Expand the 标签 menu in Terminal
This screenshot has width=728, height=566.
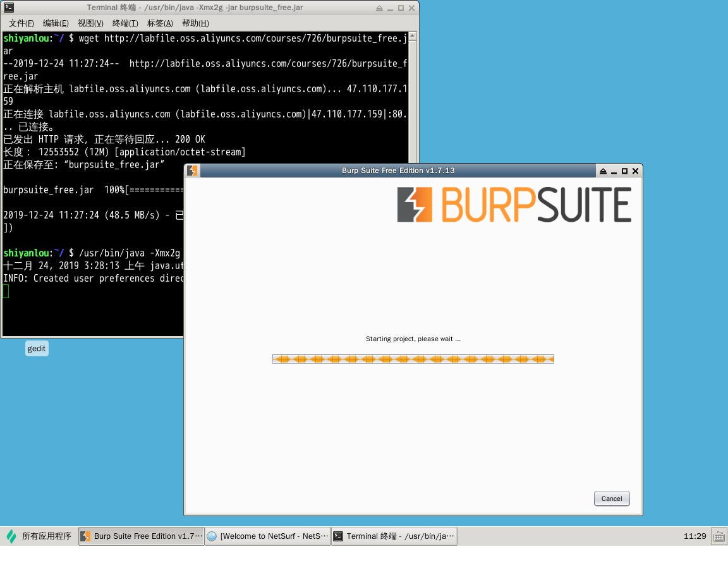[160, 23]
